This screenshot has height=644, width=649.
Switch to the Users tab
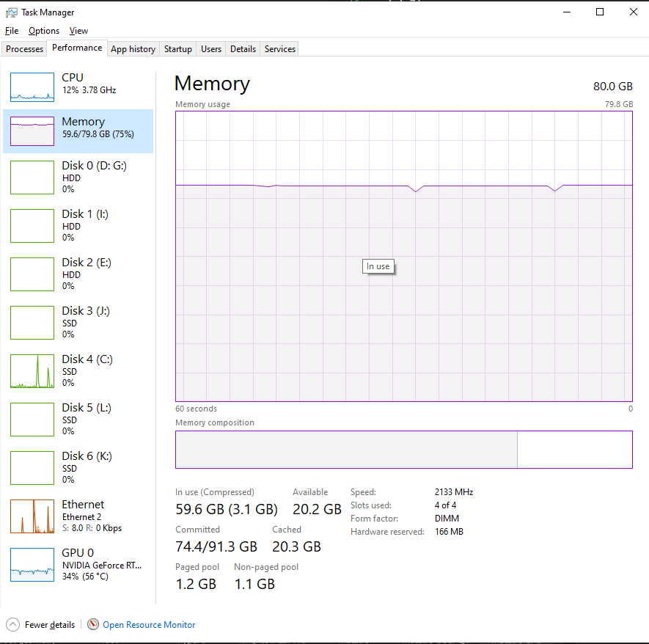[211, 49]
